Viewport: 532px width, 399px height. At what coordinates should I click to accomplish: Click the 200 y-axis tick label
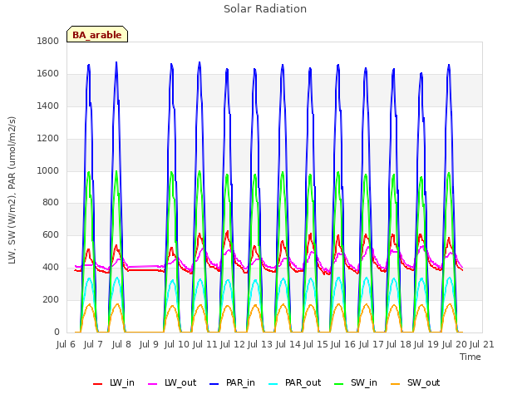(51, 300)
